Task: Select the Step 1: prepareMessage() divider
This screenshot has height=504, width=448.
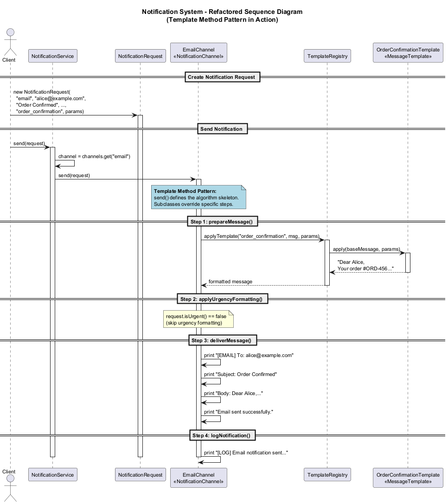Action: (221, 222)
